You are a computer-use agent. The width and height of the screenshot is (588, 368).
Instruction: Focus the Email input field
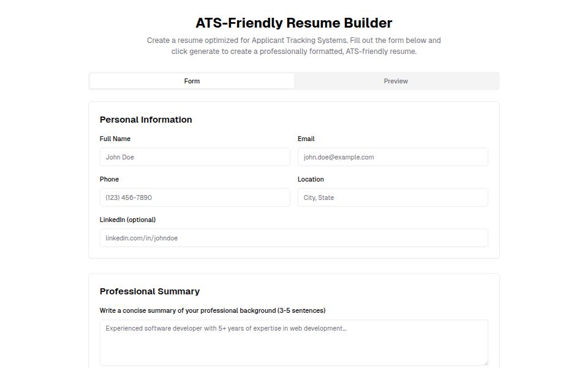pos(393,156)
